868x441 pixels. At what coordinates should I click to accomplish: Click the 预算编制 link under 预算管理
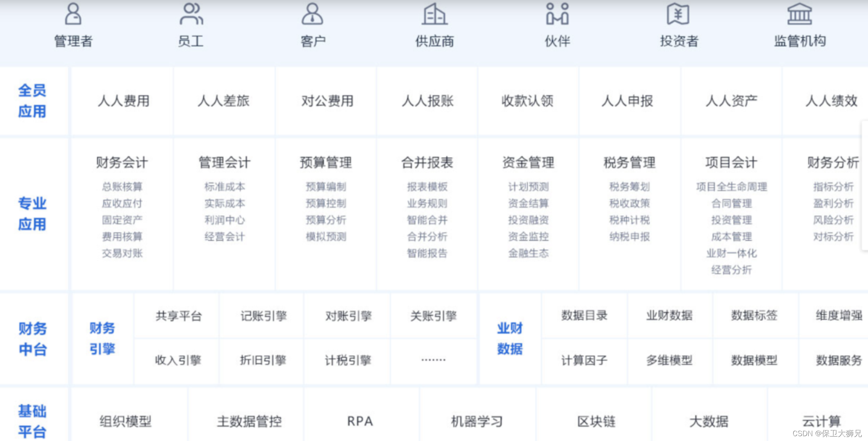pos(326,187)
